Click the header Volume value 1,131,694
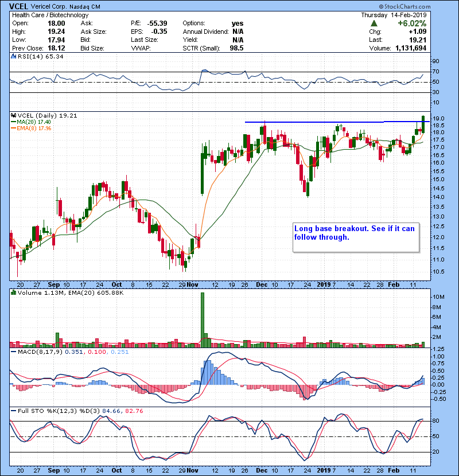 [411, 48]
